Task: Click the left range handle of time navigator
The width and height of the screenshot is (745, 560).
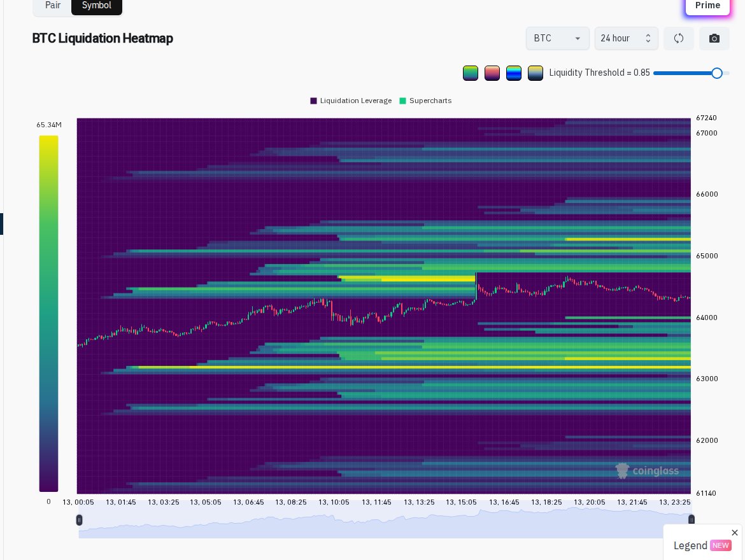Action: point(80,520)
